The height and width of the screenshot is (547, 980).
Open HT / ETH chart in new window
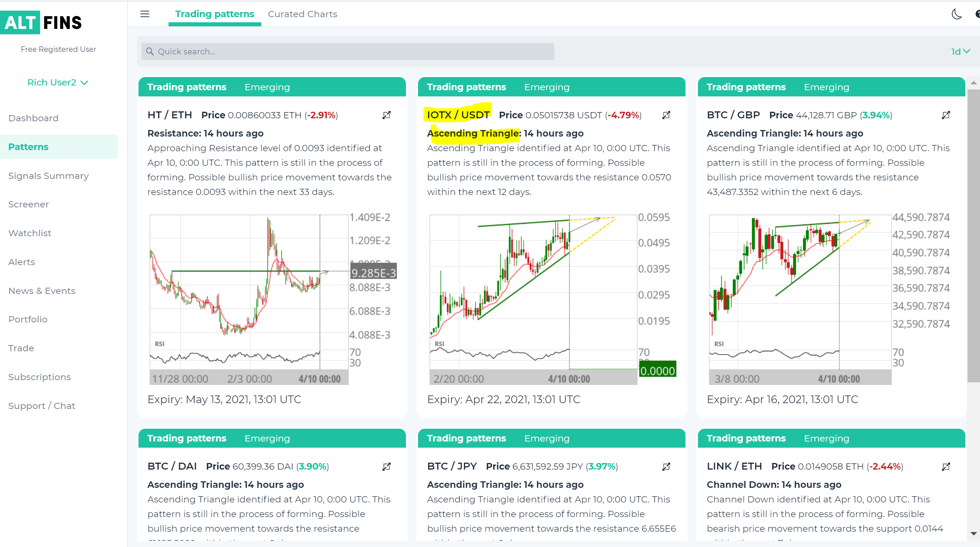pyautogui.click(x=387, y=115)
